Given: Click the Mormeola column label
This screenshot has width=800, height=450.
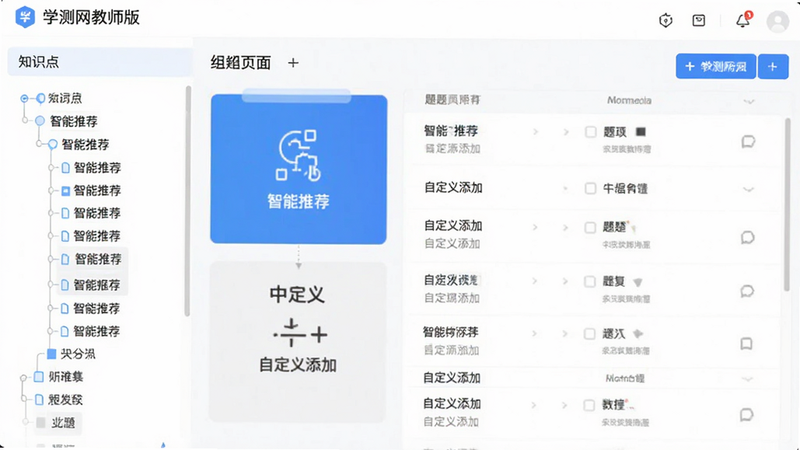Looking at the screenshot, I should pyautogui.click(x=629, y=101).
